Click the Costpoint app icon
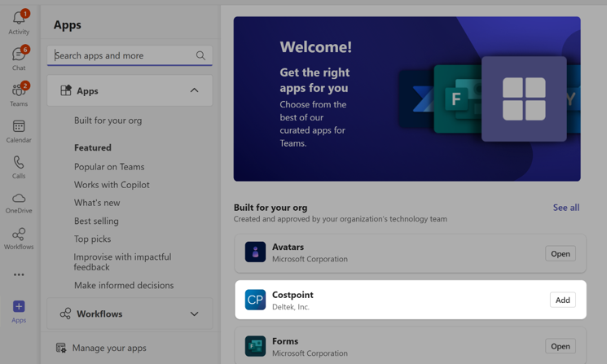607x364 pixels. 255,300
